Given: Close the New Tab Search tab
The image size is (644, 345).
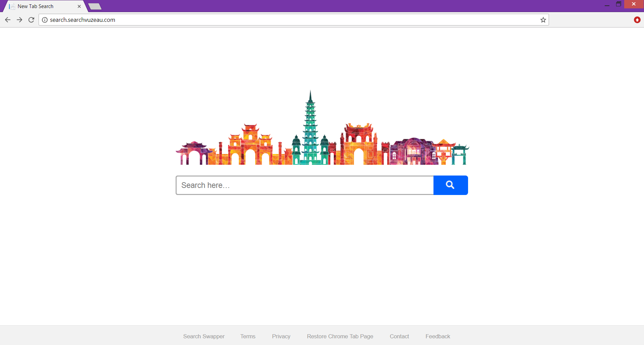Looking at the screenshot, I should [x=79, y=6].
